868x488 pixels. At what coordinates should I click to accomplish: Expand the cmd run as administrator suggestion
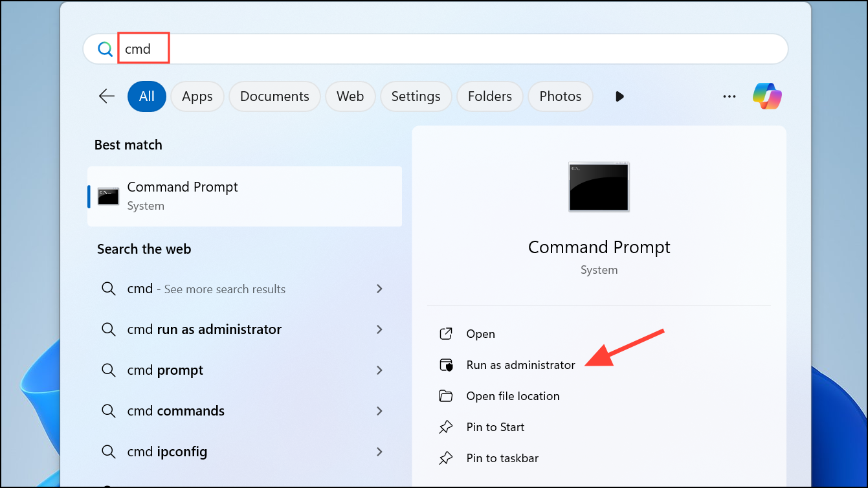[379, 329]
